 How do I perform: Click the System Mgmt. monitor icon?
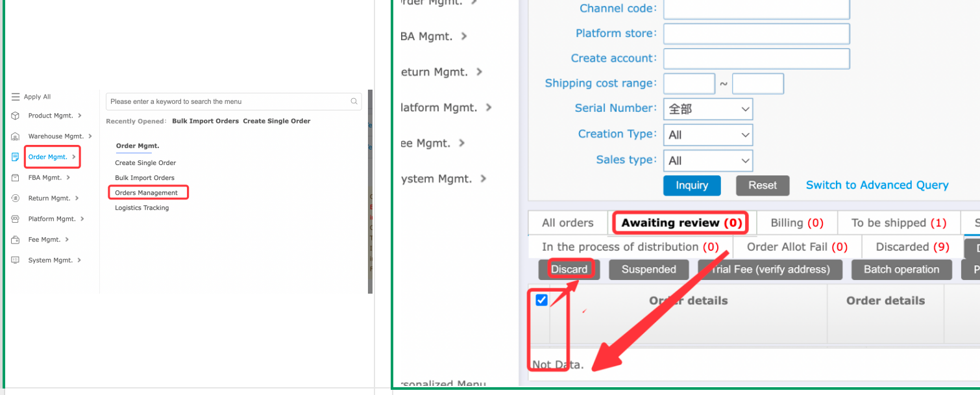click(16, 260)
